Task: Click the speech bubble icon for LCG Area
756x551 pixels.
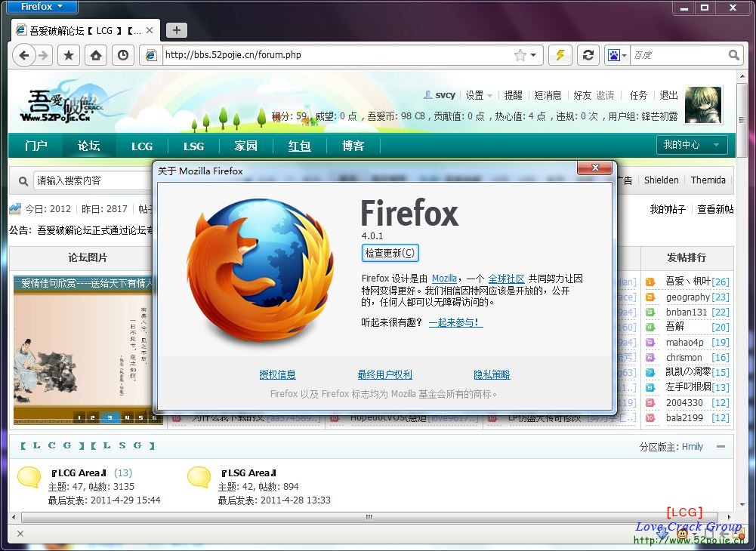Action: click(29, 477)
